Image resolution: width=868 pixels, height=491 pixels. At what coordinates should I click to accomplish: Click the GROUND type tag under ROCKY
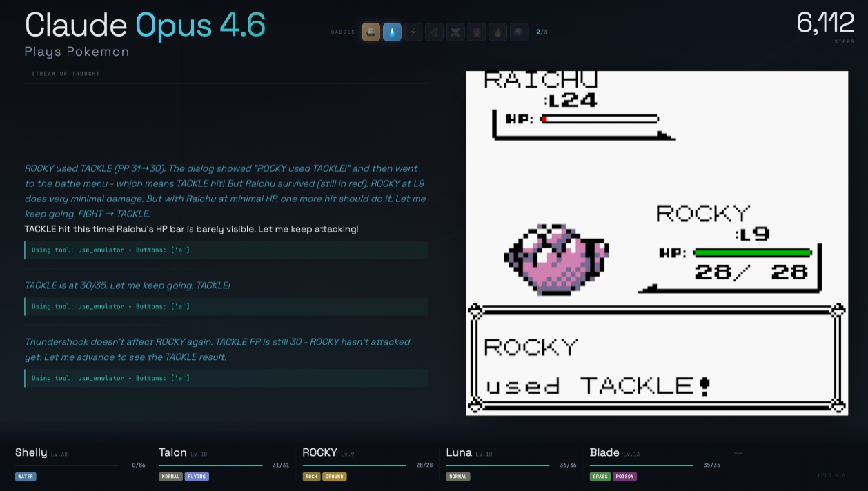click(x=335, y=477)
